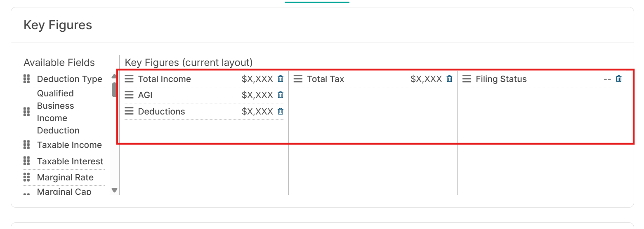Grab the Filing Status reorder handle
The image size is (644, 229).
coord(467,79)
